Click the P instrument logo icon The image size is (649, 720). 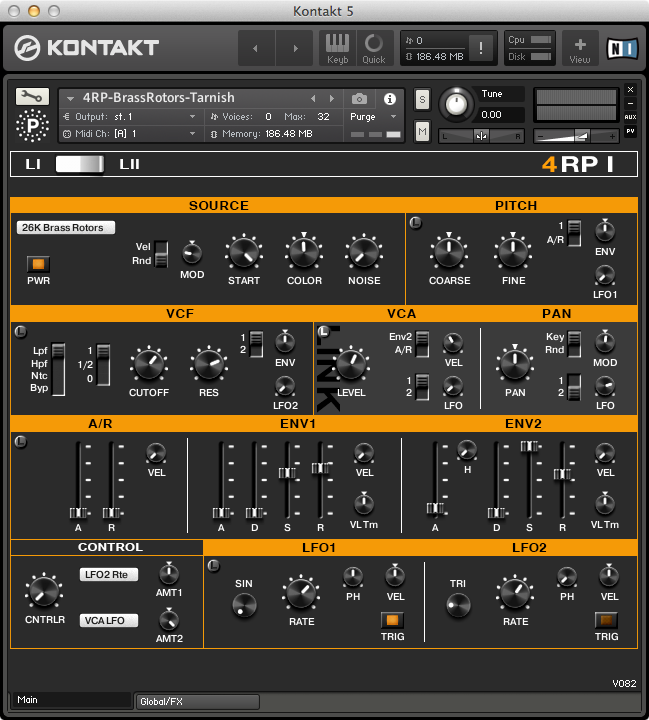(x=32, y=125)
